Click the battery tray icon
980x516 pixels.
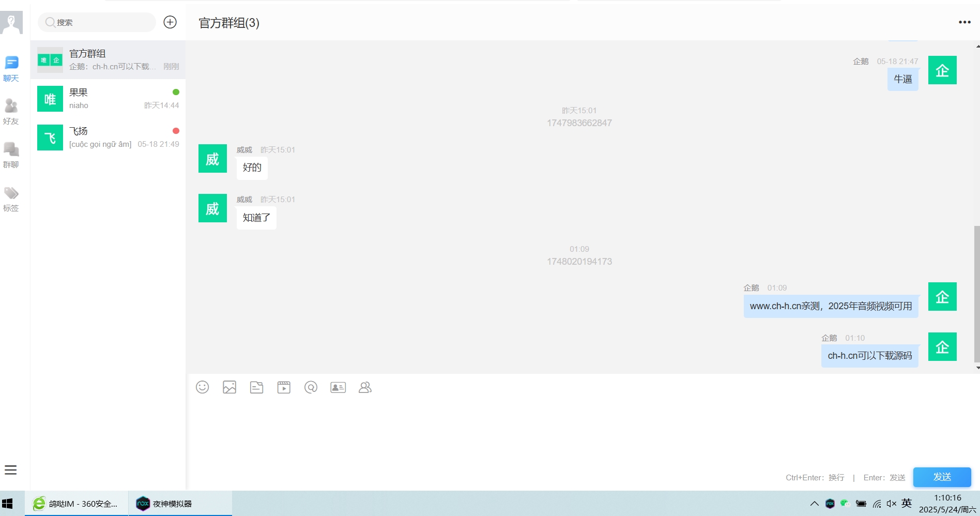click(861, 504)
